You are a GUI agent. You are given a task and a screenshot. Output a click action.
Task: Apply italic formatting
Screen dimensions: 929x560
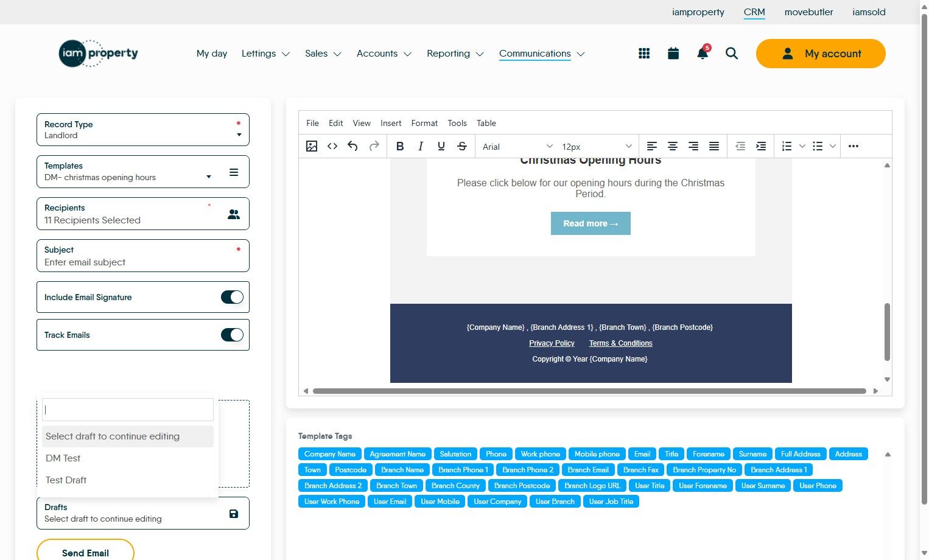pos(421,146)
